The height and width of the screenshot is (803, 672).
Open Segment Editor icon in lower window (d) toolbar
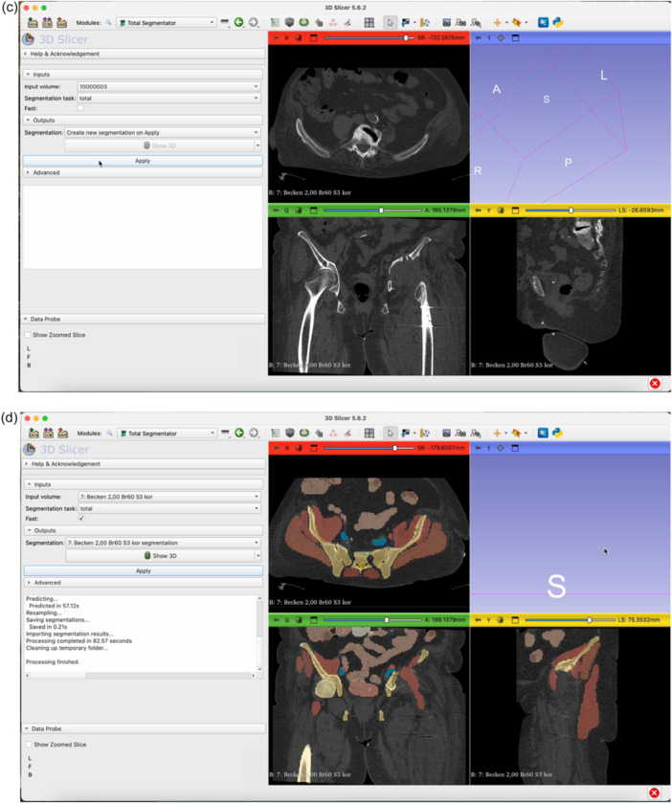(x=347, y=434)
